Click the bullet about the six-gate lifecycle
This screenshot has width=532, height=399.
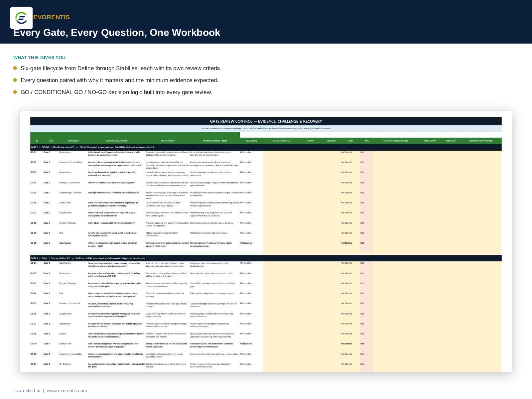coord(121,68)
